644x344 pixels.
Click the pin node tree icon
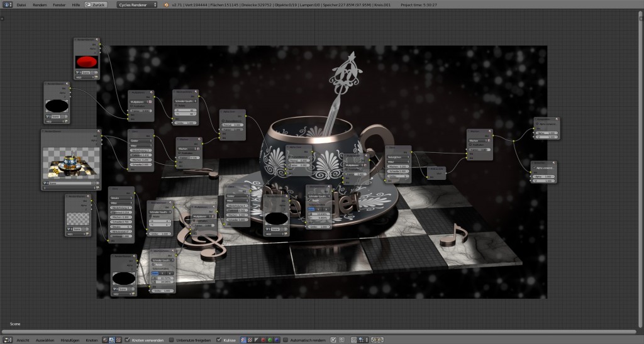[x=333, y=340]
